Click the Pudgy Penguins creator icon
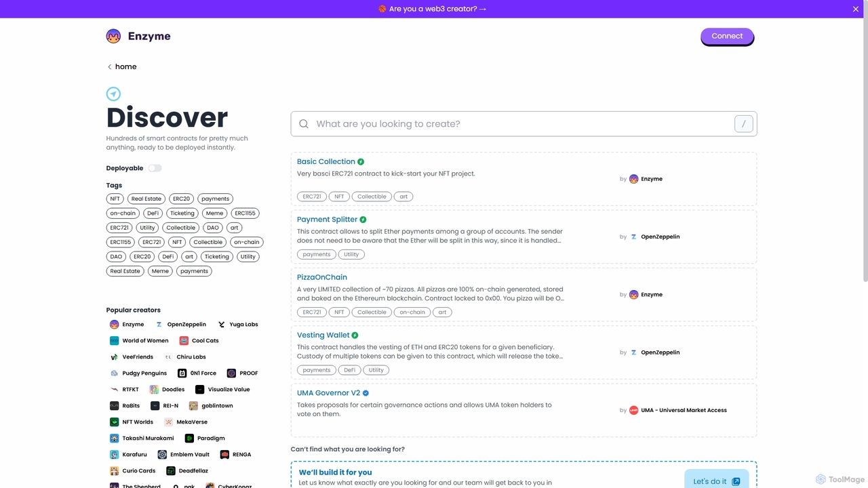 (115, 373)
